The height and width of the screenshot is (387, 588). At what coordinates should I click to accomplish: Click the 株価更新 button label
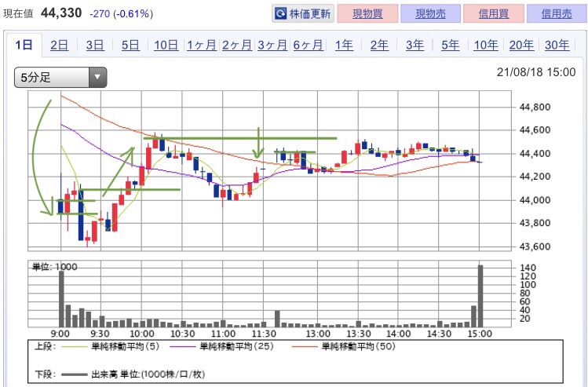(310, 14)
